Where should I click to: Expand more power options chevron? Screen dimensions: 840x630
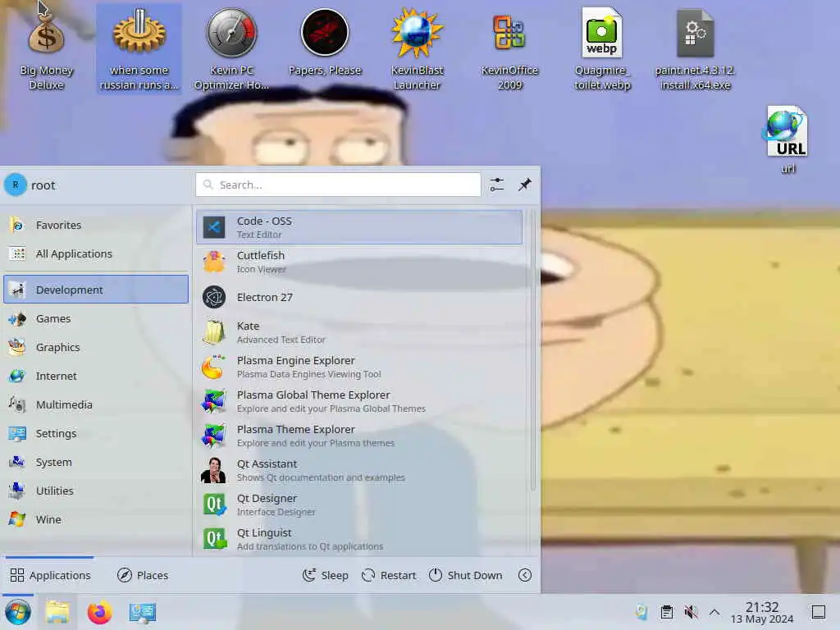525,575
